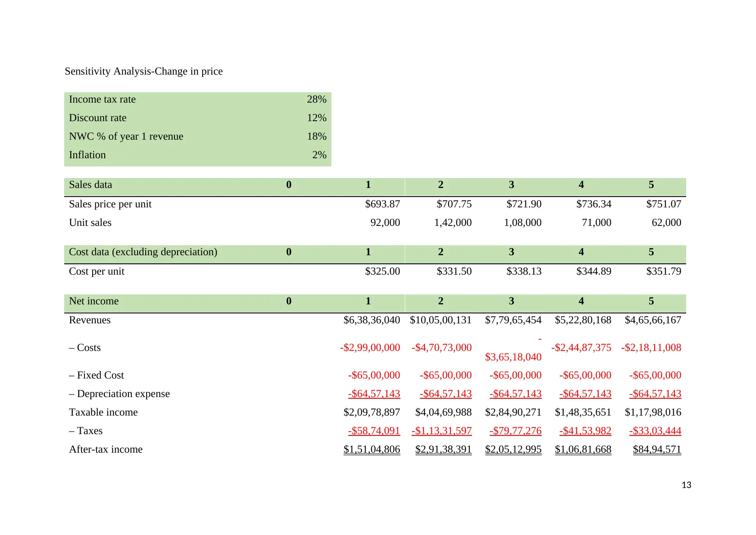Image resolution: width=756 pixels, height=535 pixels.
Task: Select '– Depreciation expense' row label
Action: (x=119, y=394)
